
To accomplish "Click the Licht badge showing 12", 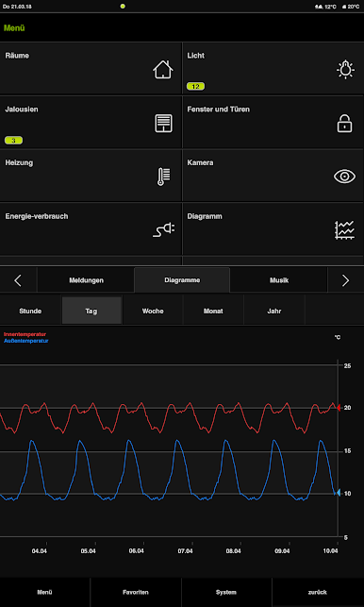I will click(x=195, y=86).
